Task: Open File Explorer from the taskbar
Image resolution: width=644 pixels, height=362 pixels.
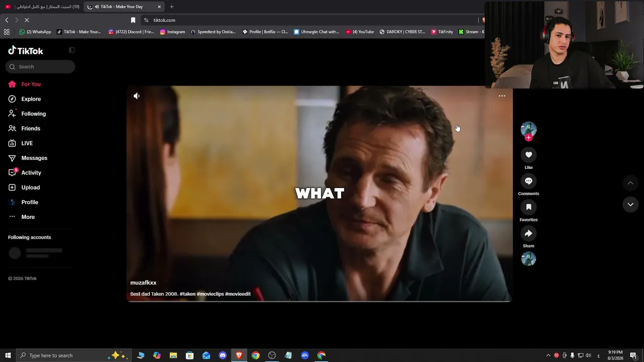Action: tap(173, 355)
